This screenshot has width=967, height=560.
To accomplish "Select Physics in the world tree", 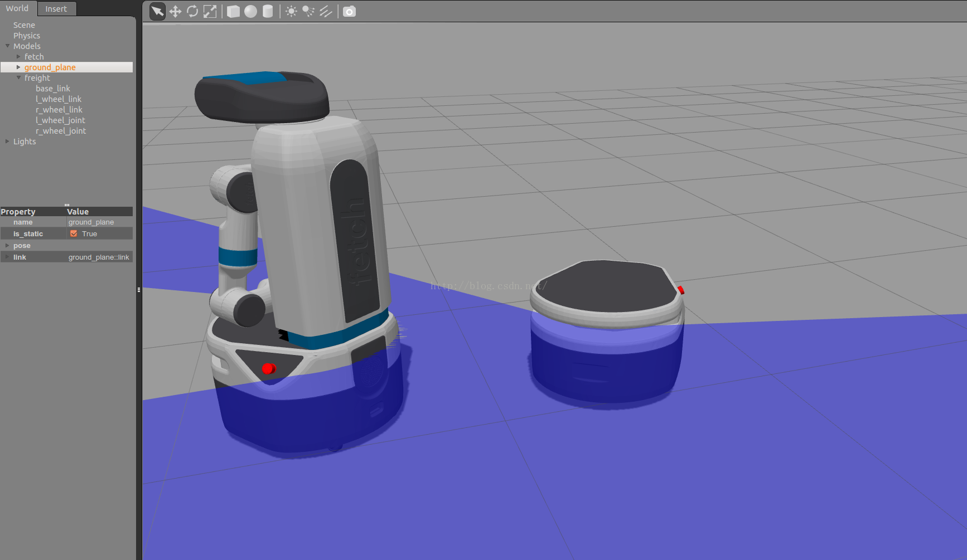I will coord(27,36).
